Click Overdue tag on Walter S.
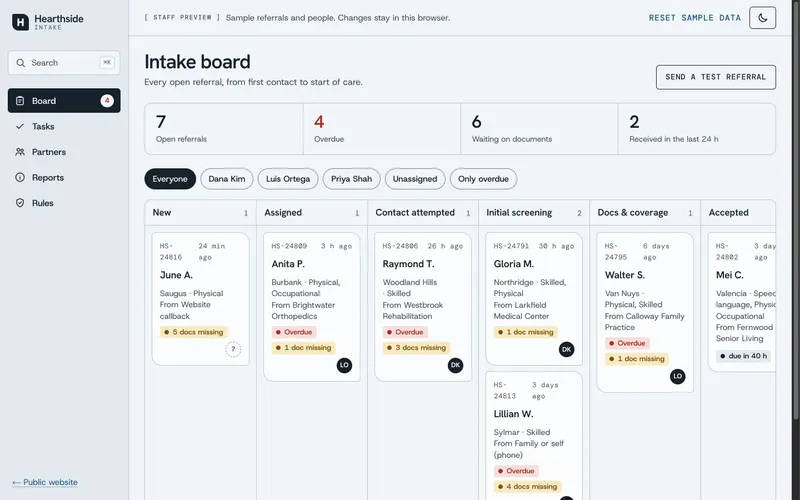Viewport: 800px width, 500px height. pos(628,343)
